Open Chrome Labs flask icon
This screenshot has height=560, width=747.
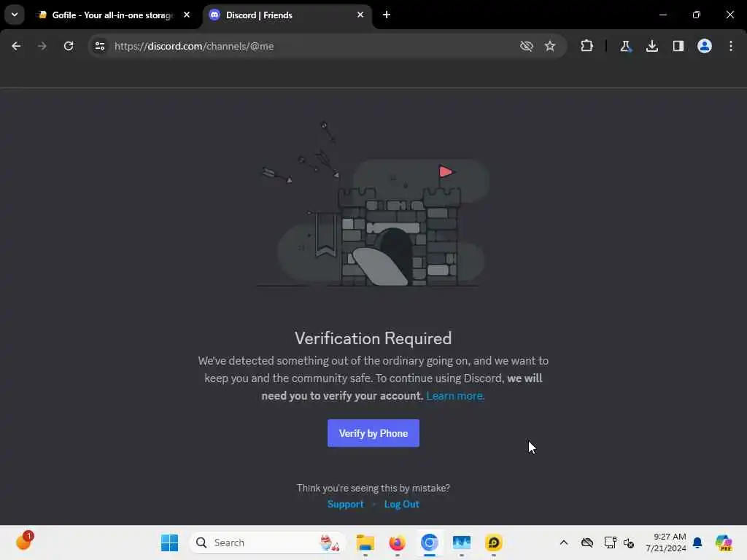point(625,46)
